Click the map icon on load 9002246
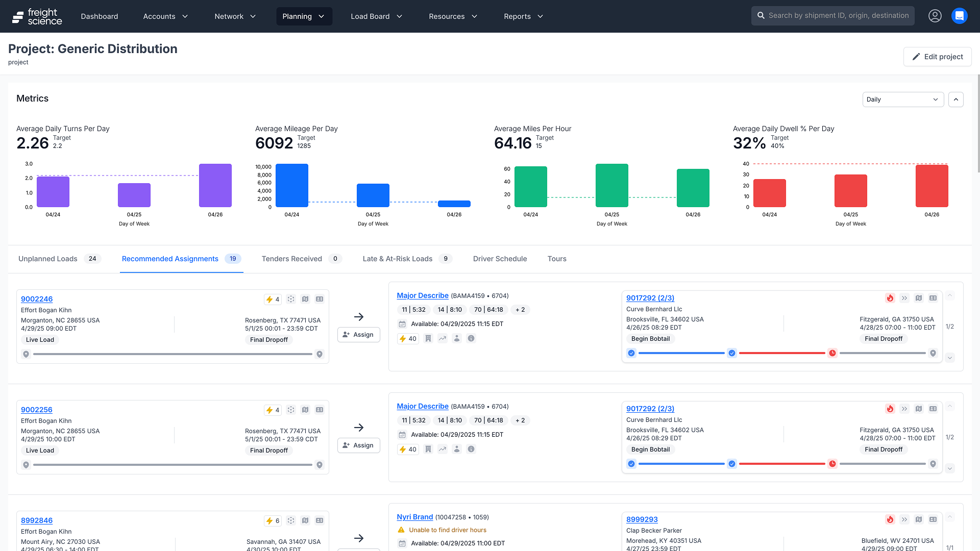The image size is (980, 551). (305, 299)
